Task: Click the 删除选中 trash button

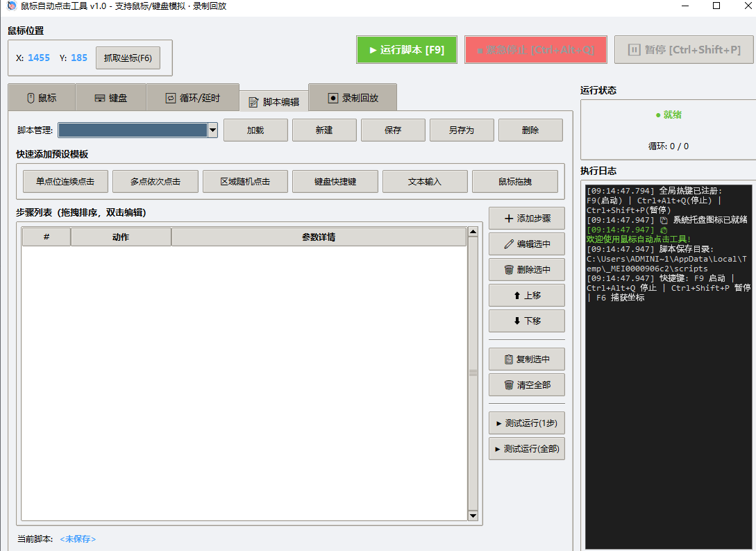Action: [x=526, y=269]
